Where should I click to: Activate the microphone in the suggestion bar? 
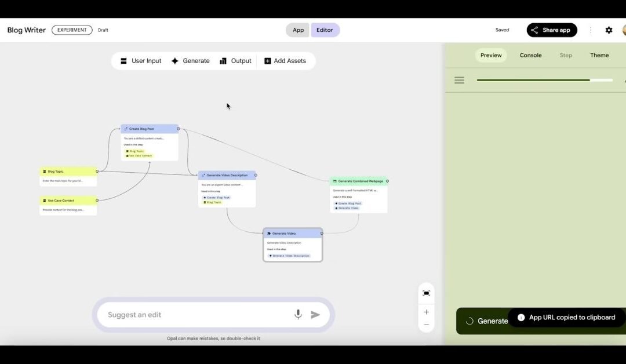[x=298, y=314]
